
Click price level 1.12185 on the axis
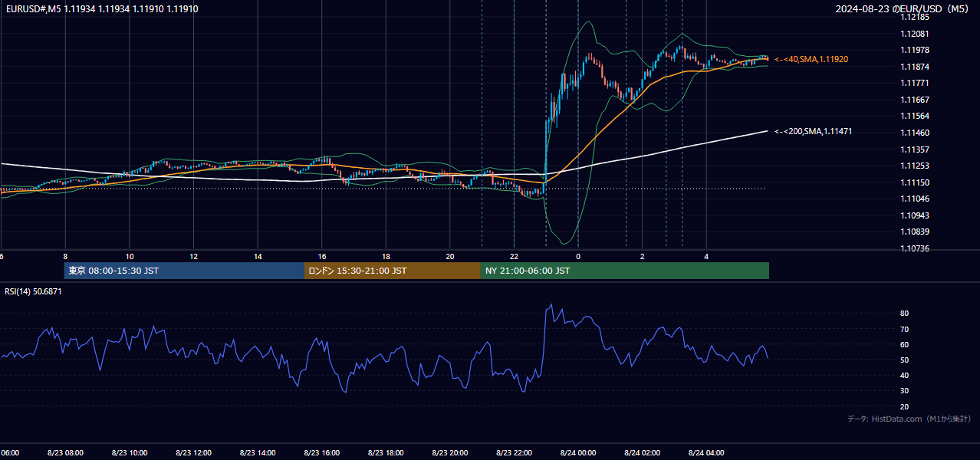[914, 17]
